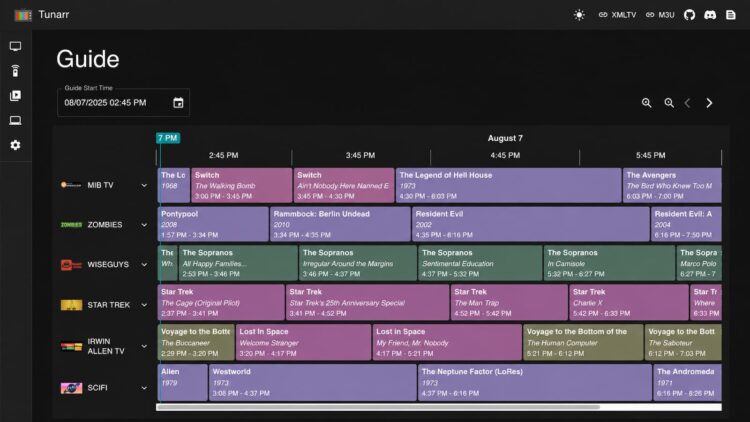
Task: Click the IRWIN ALLEN TV channel logo
Action: point(71,346)
